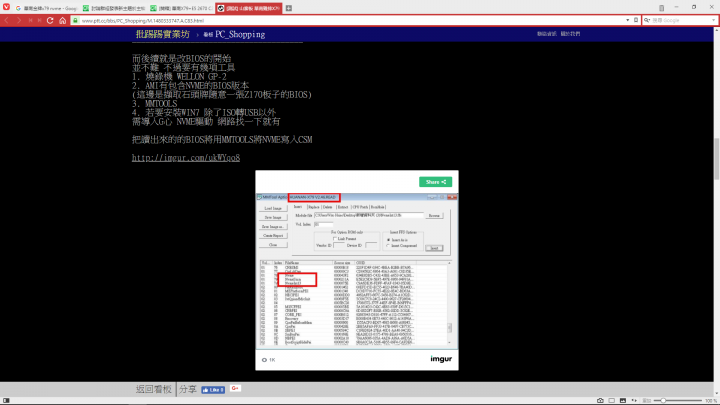This screenshot has width=720, height=405.
Task: Open a new tab
Action: click(x=289, y=8)
